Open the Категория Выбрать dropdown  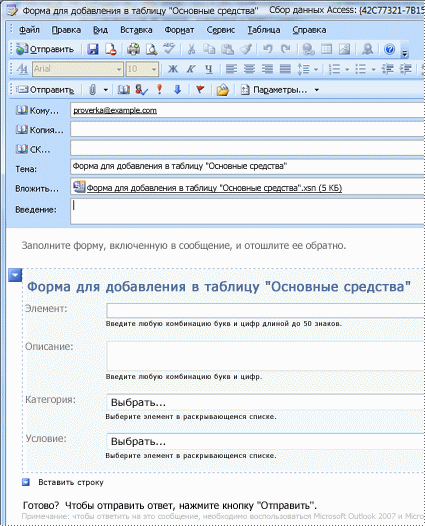[266, 402]
